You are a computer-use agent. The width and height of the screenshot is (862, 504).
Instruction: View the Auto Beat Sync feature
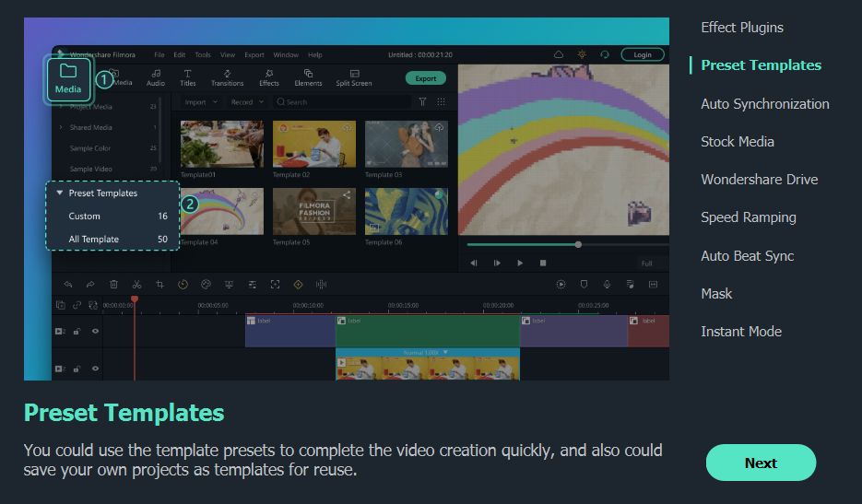747,255
